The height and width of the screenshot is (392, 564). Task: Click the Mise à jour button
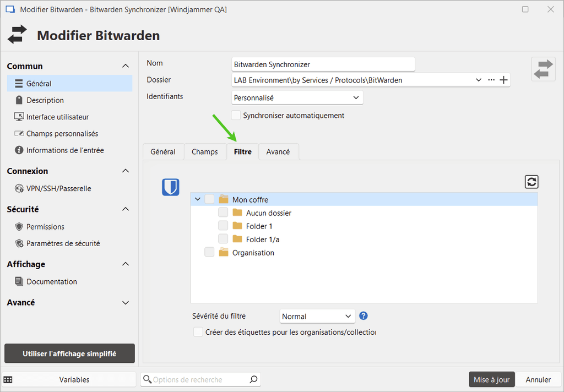(x=491, y=379)
